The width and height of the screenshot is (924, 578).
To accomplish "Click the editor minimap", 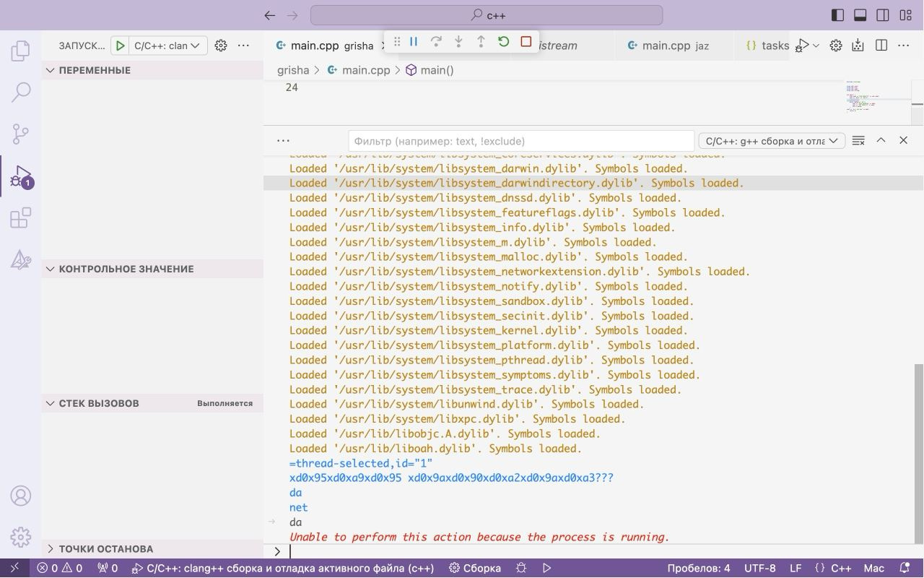I will click(879, 98).
